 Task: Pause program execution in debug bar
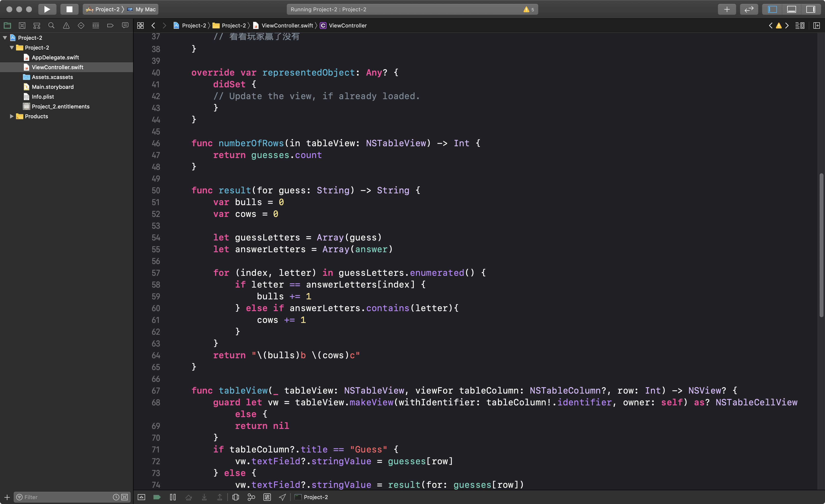pyautogui.click(x=173, y=497)
